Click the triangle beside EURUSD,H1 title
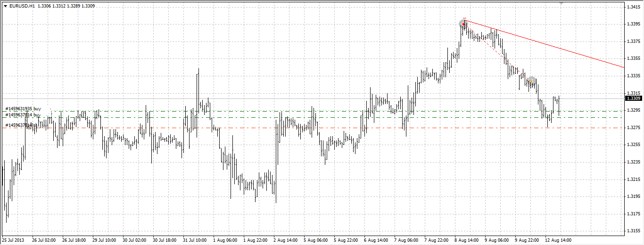The height and width of the screenshot is (245, 644). click(x=5, y=6)
